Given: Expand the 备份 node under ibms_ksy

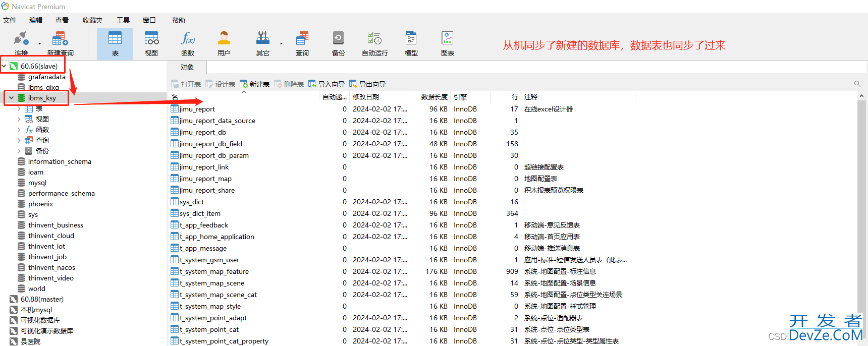Looking at the screenshot, I should 19,151.
